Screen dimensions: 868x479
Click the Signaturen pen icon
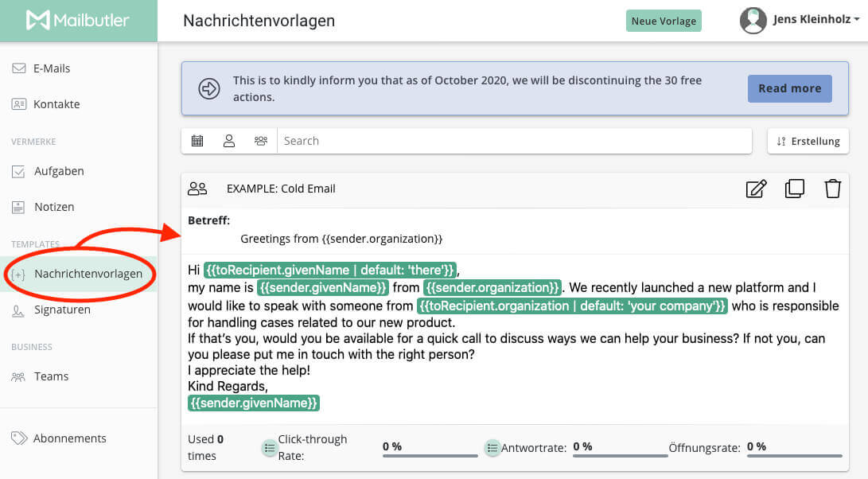pos(18,311)
